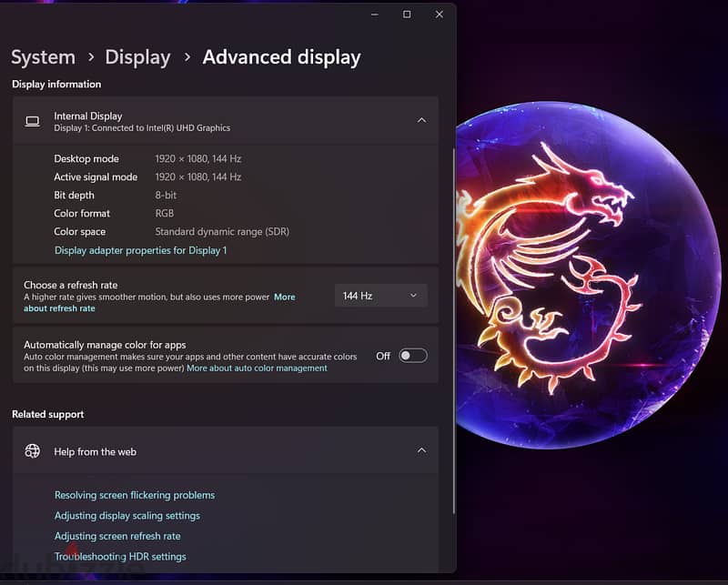Go back to System breadcrumb

point(43,57)
